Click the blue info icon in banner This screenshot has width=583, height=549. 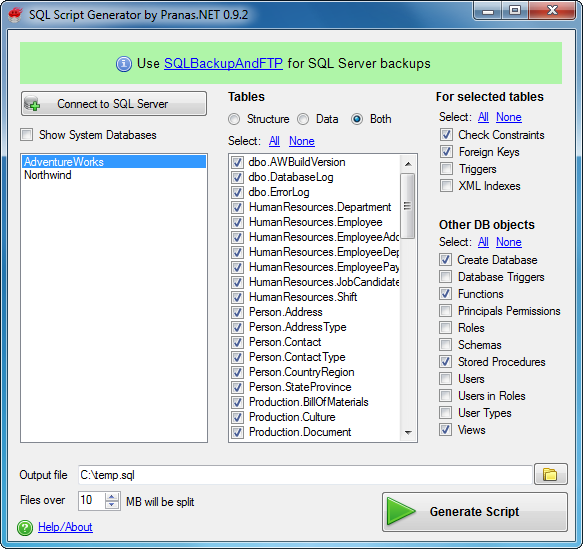point(123,64)
